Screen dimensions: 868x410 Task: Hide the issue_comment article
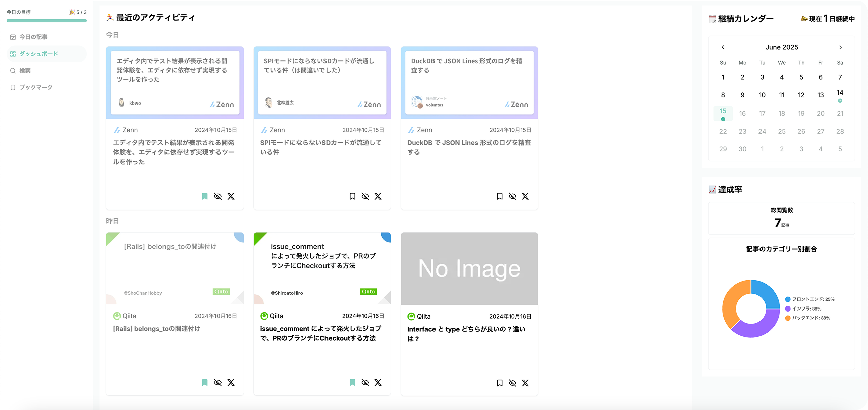click(365, 383)
